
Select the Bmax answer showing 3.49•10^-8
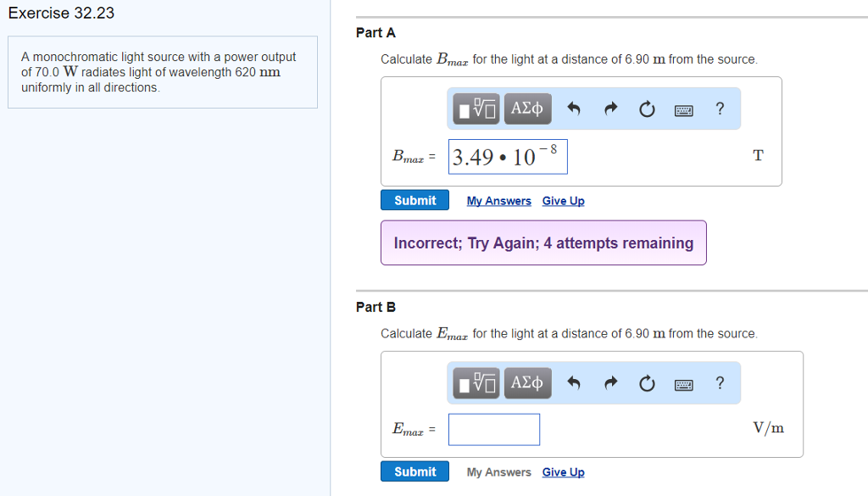coord(508,156)
